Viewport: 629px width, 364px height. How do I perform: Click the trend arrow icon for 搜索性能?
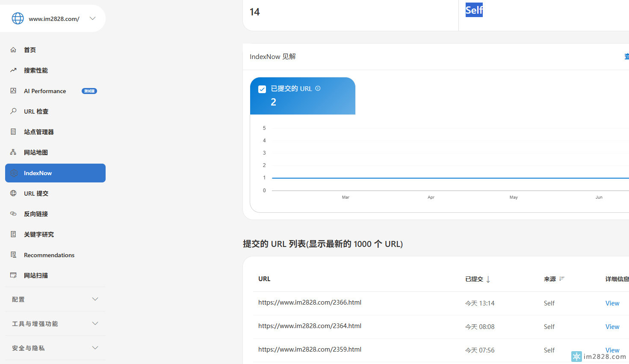point(13,70)
